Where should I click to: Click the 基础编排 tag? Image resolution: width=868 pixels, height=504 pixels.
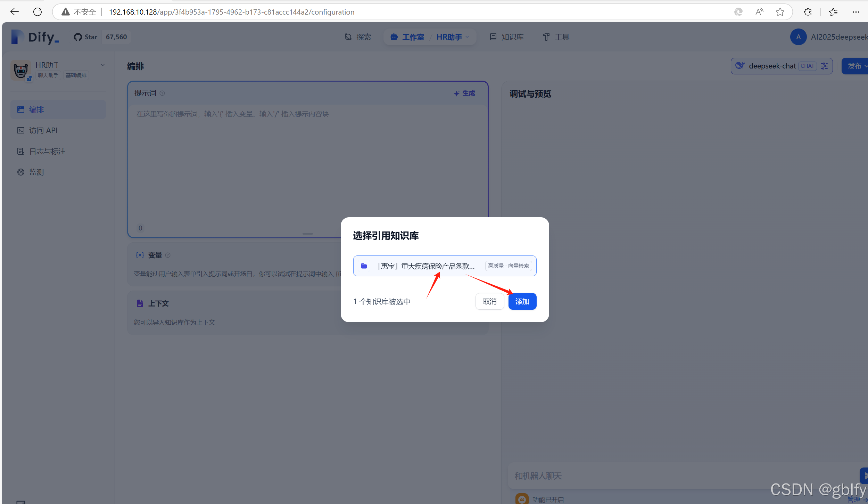click(76, 75)
